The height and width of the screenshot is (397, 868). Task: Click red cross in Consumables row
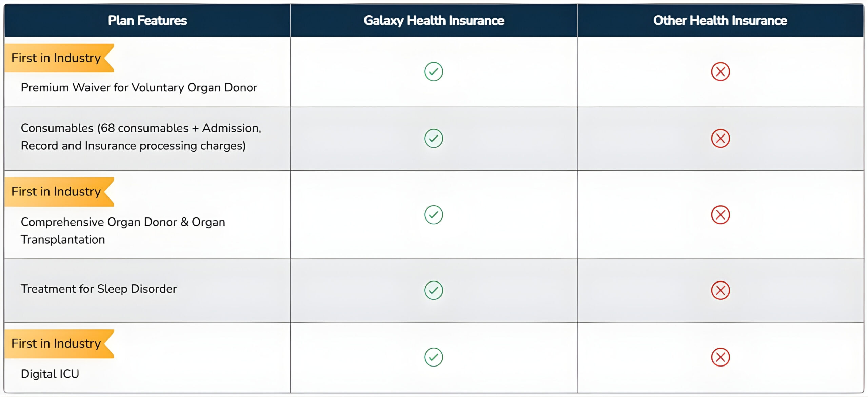coord(720,138)
